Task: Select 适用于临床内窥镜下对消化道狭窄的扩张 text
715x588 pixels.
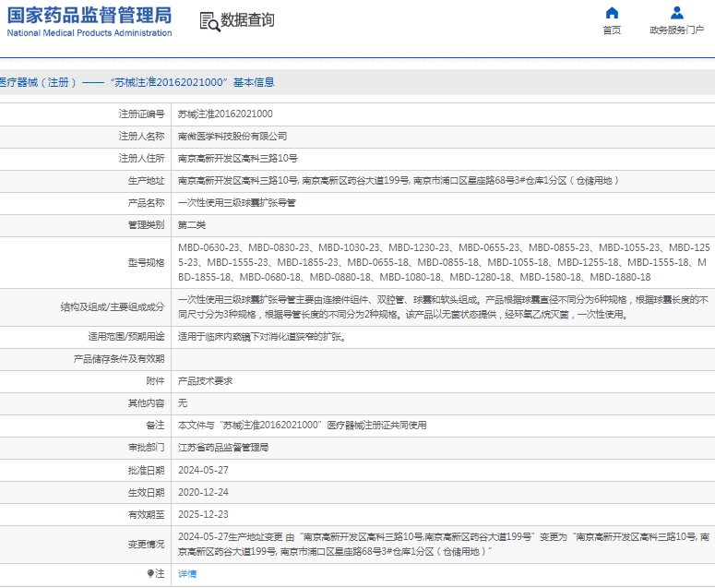Action: pyautogui.click(x=260, y=337)
